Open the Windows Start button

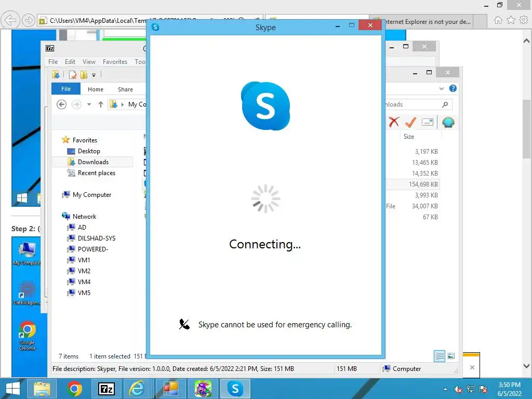(x=13, y=389)
